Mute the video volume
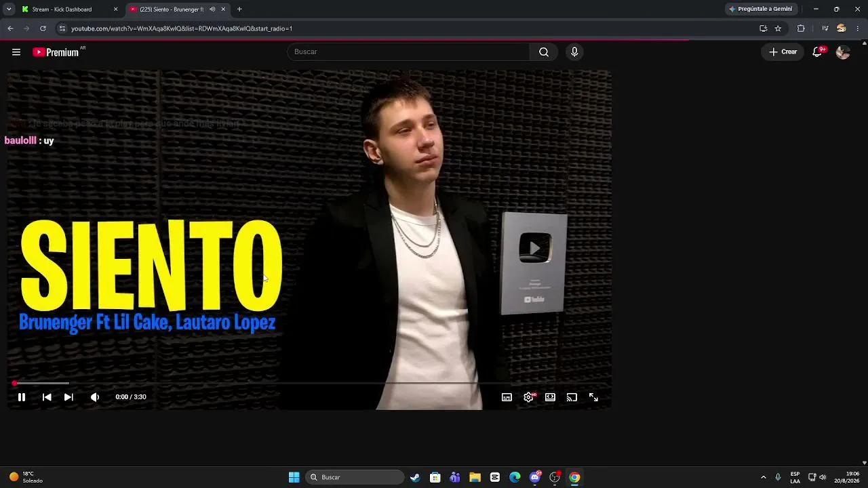Screen dimensions: 868x488 (x=95, y=397)
